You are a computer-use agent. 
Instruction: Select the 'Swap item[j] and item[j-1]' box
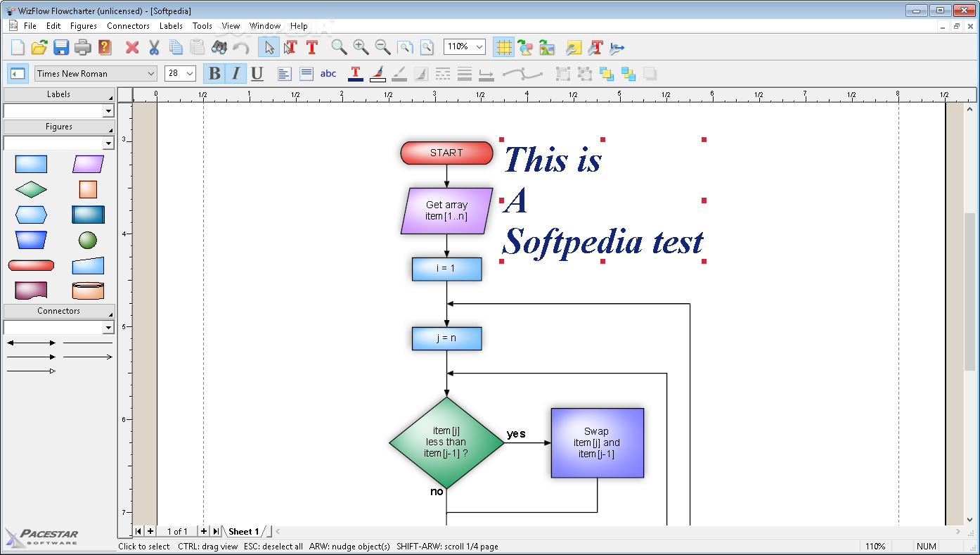[x=597, y=442]
